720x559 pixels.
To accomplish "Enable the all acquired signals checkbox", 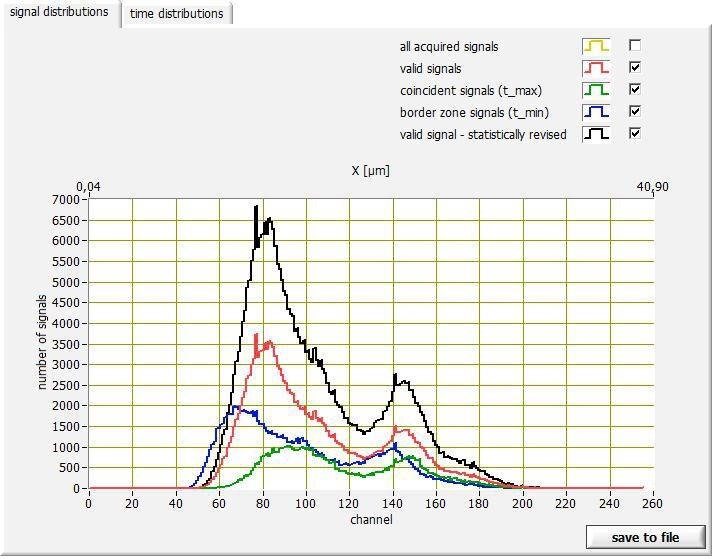I will point(635,45).
